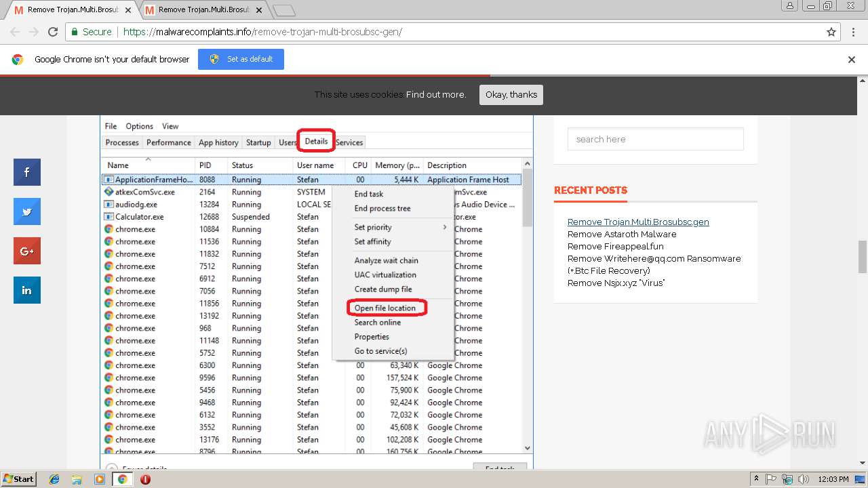Screen dimensions: 868x488
Task: Open the Remove Astaroth Malware post
Action: pyautogui.click(x=622, y=234)
